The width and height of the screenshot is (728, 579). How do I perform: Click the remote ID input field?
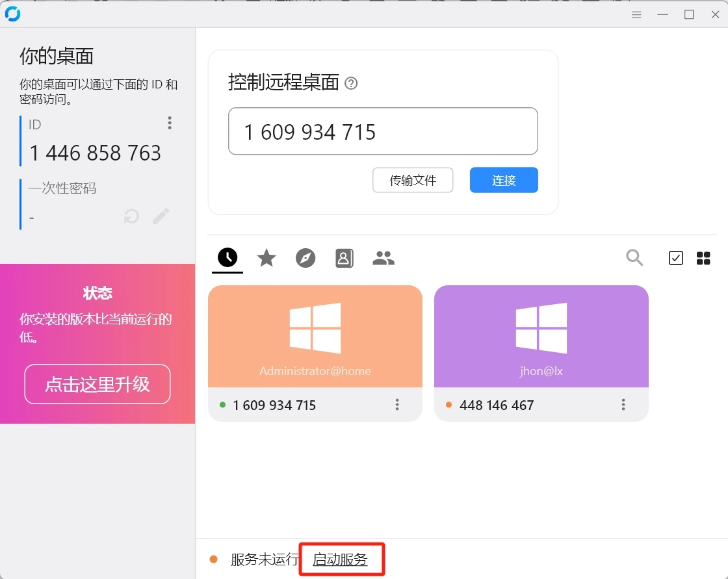383,131
